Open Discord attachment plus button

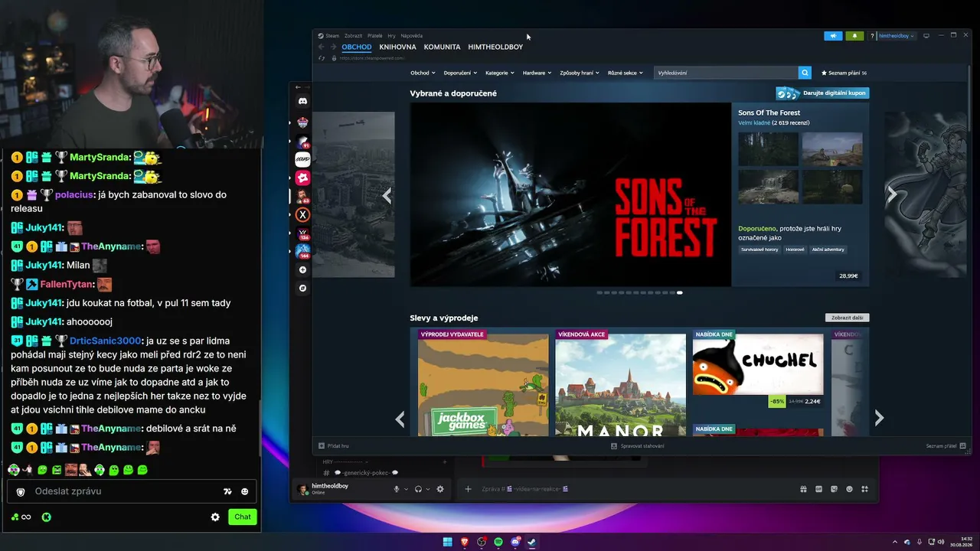tap(469, 489)
